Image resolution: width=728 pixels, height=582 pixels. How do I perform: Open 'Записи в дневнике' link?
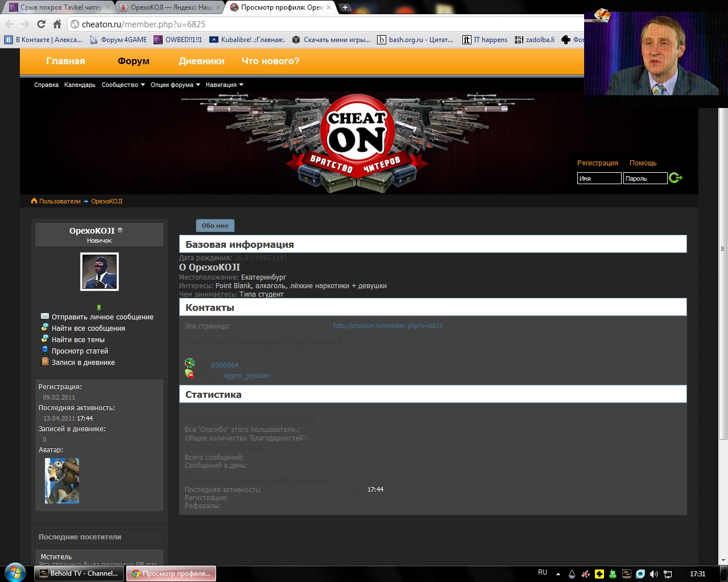(83, 363)
